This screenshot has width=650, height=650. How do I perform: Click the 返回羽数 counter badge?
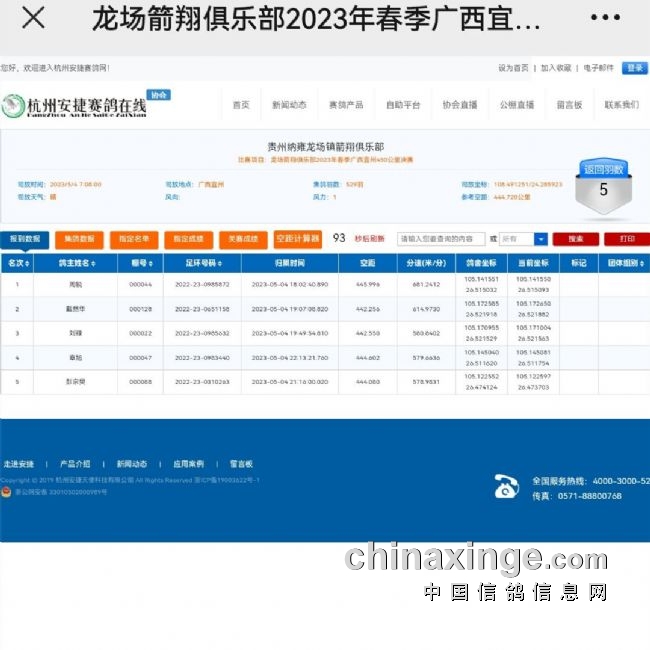pos(603,182)
